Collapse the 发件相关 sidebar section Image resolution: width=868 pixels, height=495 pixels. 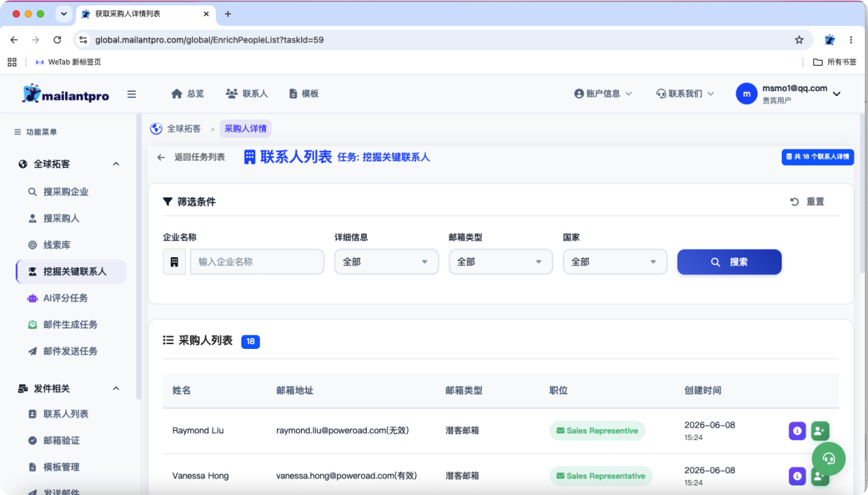[x=116, y=389]
